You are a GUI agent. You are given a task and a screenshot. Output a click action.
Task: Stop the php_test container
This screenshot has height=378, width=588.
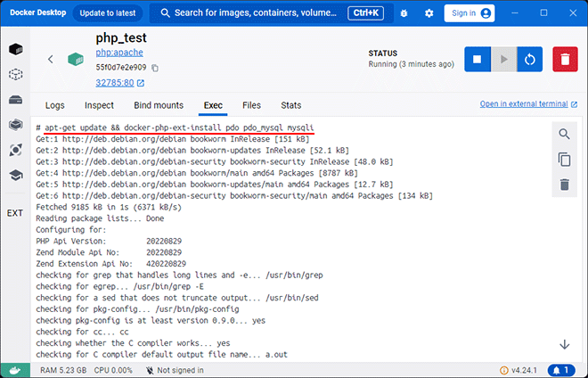tap(477, 59)
